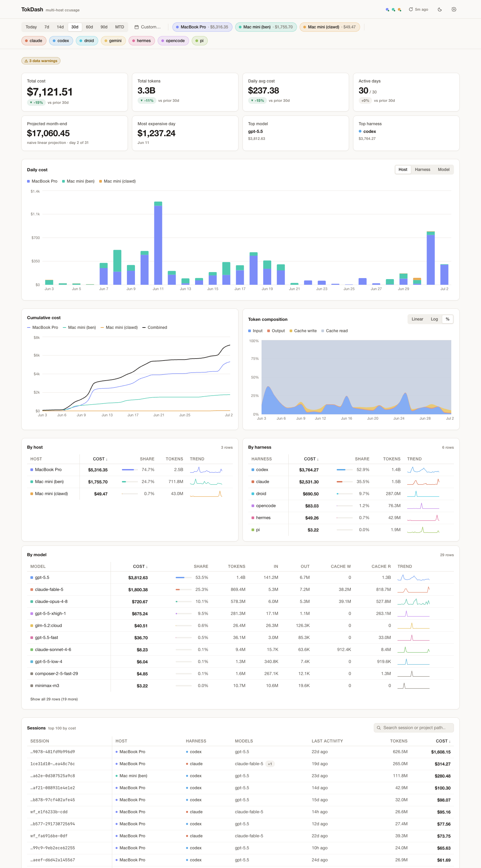Image resolution: width=481 pixels, height=868 pixels.
Task: Toggle the MacBook Pro host chip
Action: (x=202, y=27)
